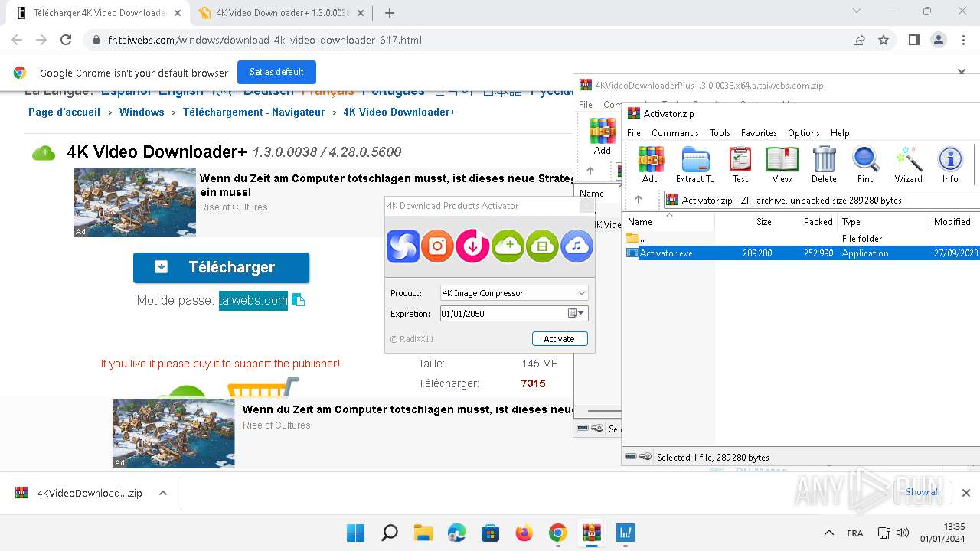Select the green film-strip cloud product icon
The width and height of the screenshot is (980, 551).
pyautogui.click(x=542, y=246)
